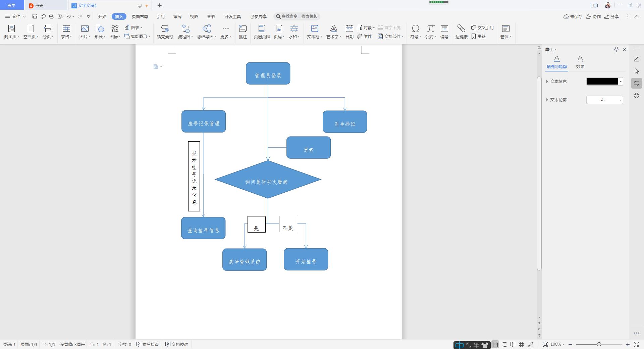Screen dimensions: 644x349
Task: Click the 流程图 flowchart icon
Action: click(185, 29)
